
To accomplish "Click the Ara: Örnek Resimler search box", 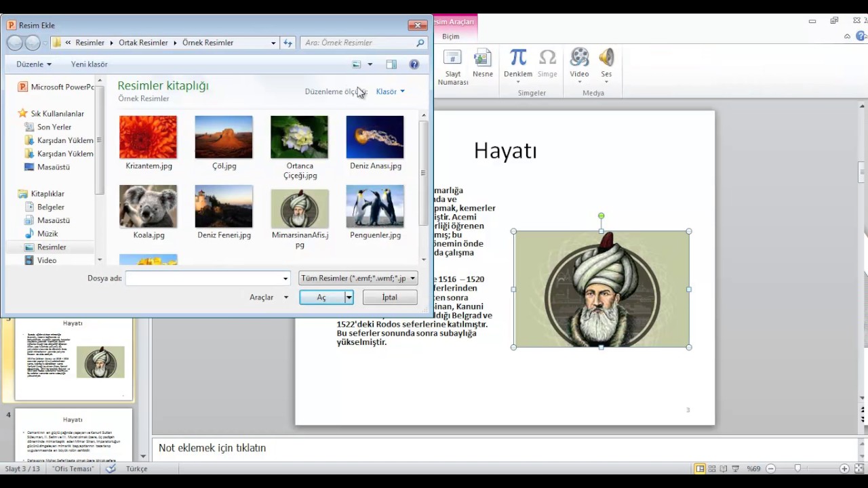I will point(364,43).
